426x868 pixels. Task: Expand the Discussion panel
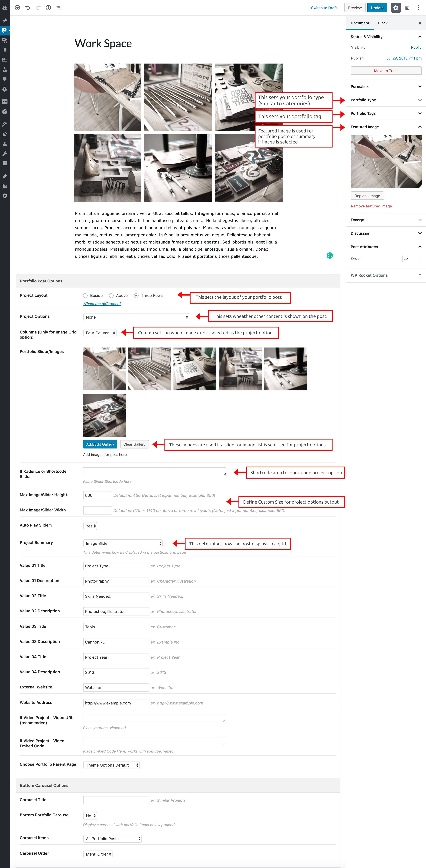tap(386, 233)
